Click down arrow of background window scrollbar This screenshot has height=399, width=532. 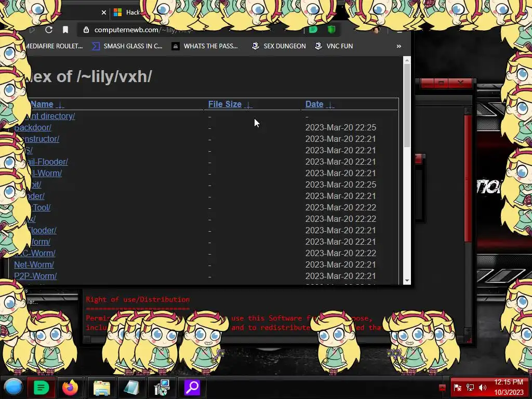click(x=468, y=331)
